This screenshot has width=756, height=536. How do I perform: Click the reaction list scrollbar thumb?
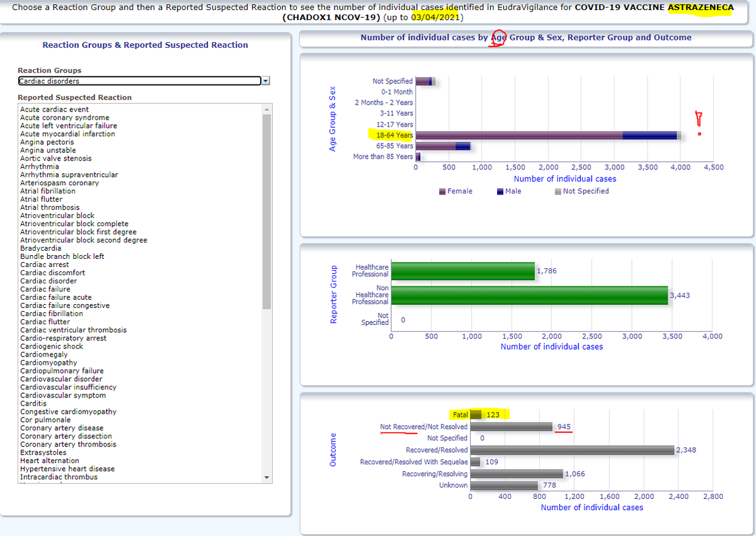point(267,212)
